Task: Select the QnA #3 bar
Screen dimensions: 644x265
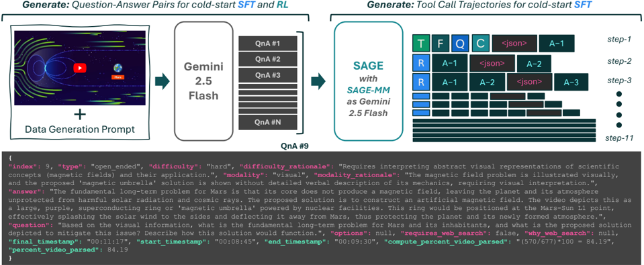Action: click(268, 76)
